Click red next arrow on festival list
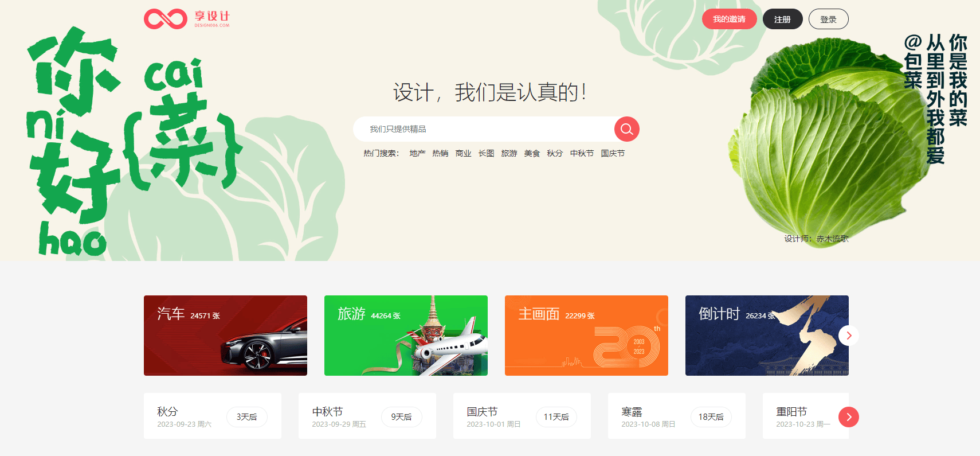The height and width of the screenshot is (456, 980). click(848, 417)
